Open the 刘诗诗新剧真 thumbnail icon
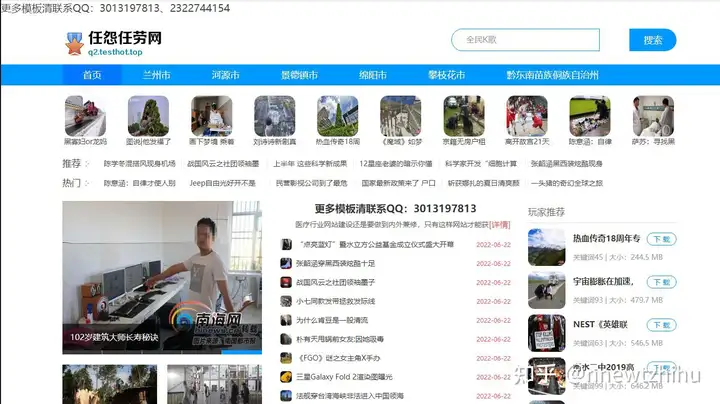 [x=275, y=116]
